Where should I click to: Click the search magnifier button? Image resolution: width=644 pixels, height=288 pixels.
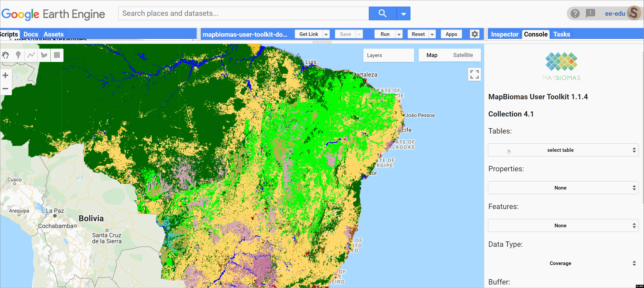[x=382, y=14]
